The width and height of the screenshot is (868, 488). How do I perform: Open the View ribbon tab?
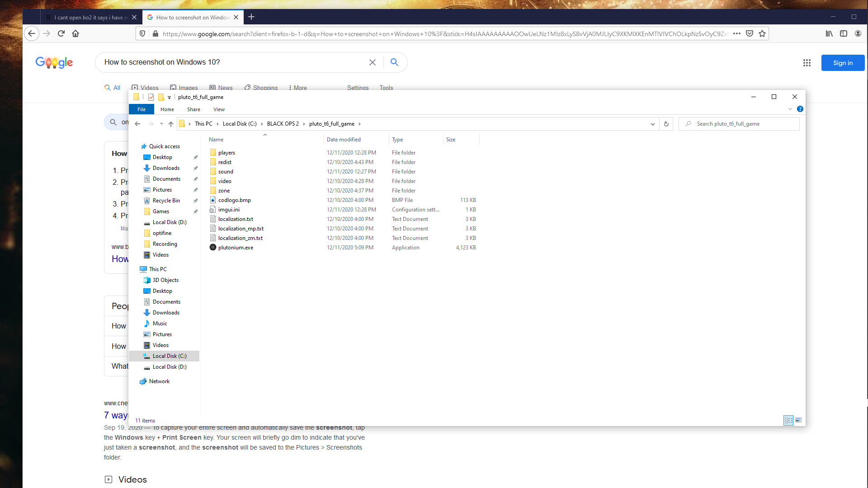[219, 109]
